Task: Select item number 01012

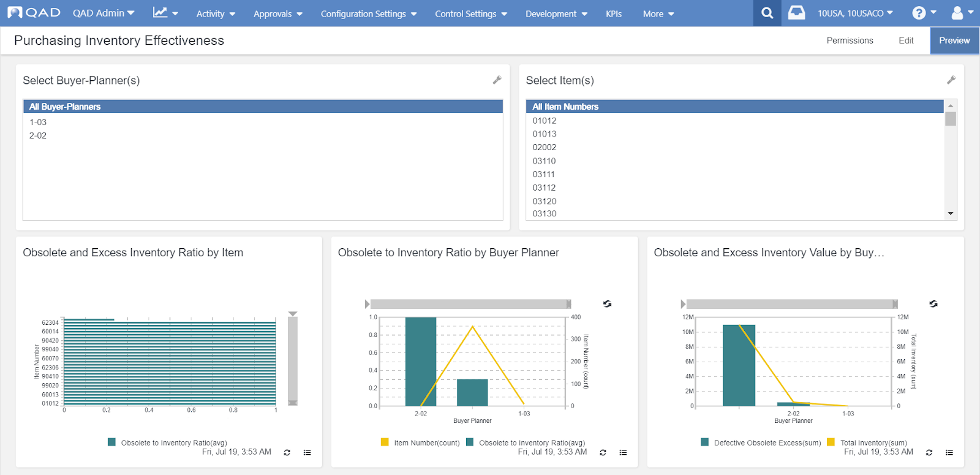Action: (x=735, y=121)
